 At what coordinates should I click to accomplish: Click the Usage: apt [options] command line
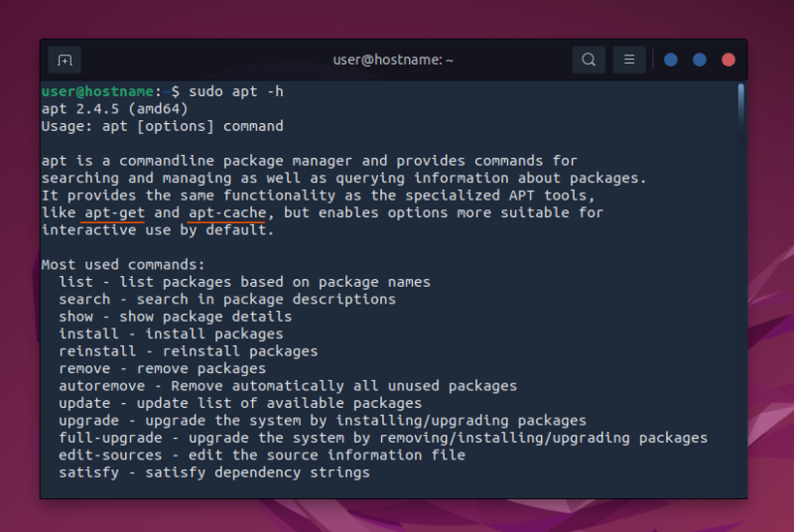(163, 126)
